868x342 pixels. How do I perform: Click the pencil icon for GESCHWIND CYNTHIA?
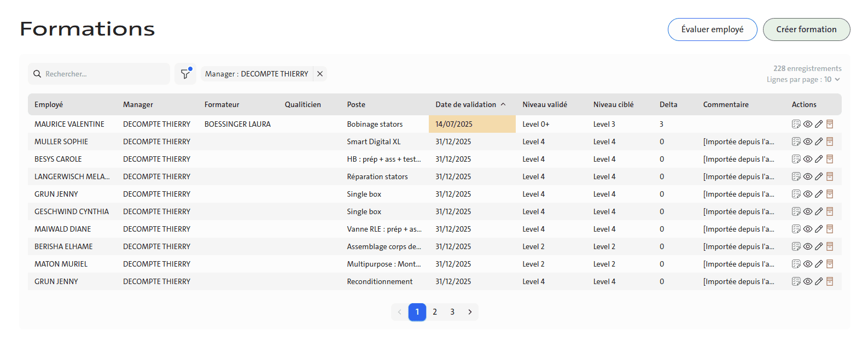pyautogui.click(x=819, y=211)
